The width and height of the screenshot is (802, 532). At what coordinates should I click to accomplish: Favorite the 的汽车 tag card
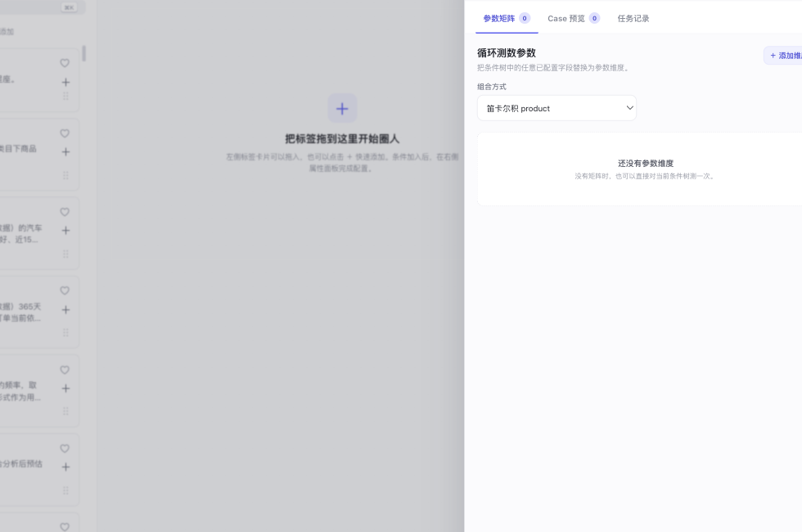(65, 212)
